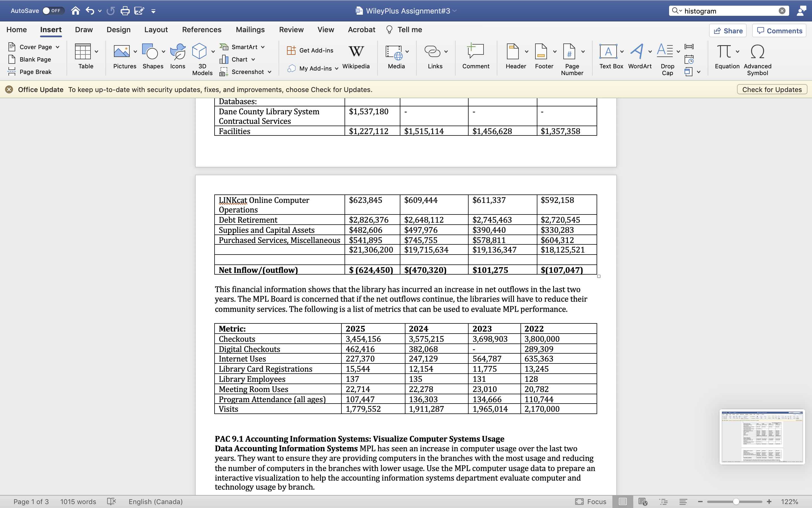
Task: Click the Redo/Repeat icon
Action: 111,11
